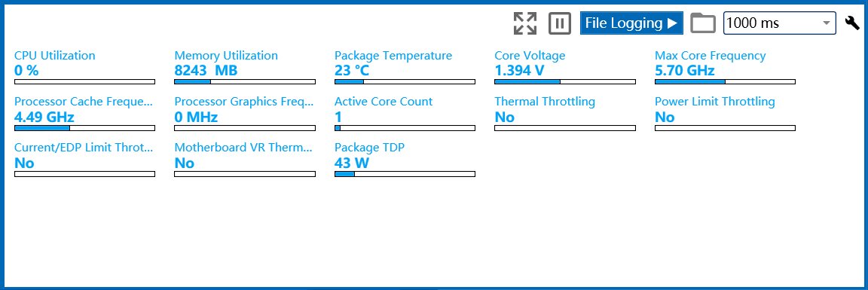Select the Memory Utilization label

pos(226,55)
